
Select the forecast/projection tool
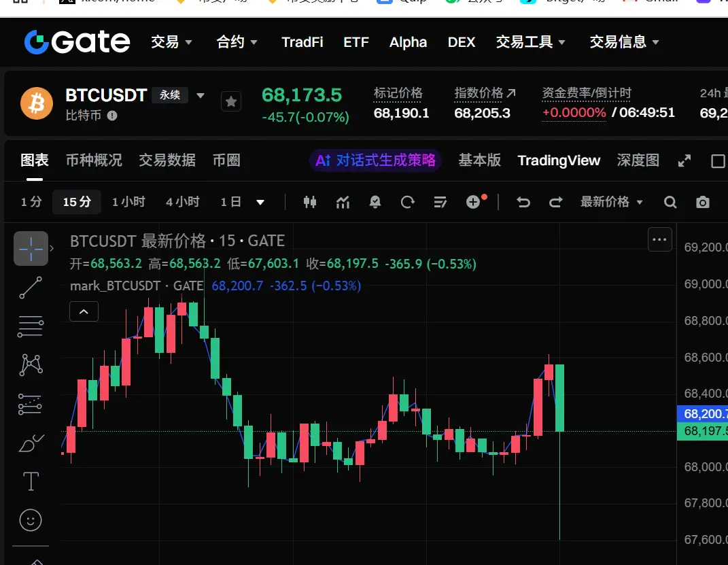click(x=31, y=404)
